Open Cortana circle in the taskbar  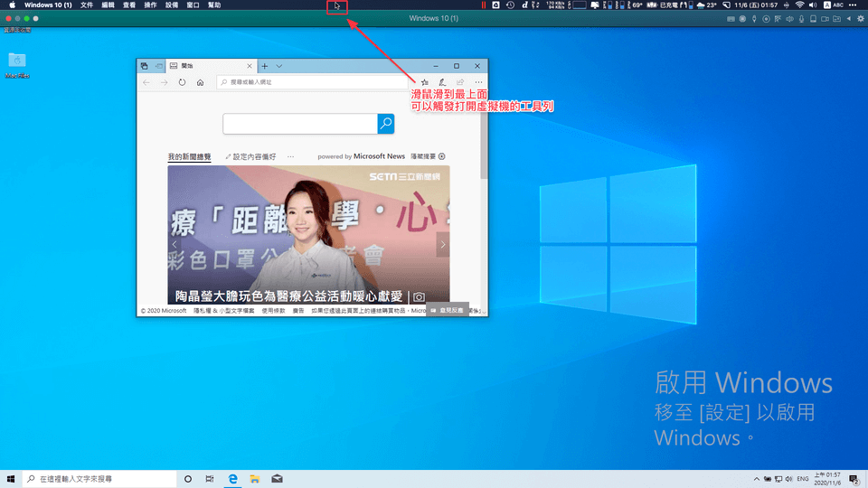(x=188, y=479)
